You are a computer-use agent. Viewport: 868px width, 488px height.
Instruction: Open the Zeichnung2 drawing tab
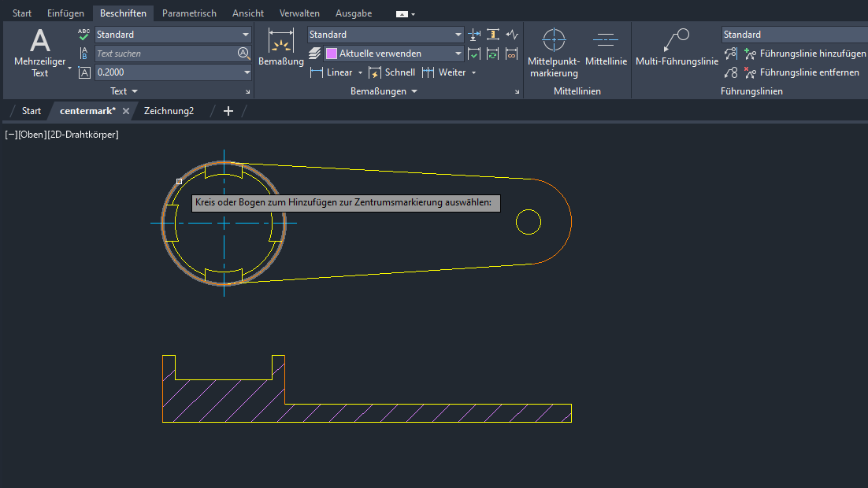tap(169, 111)
